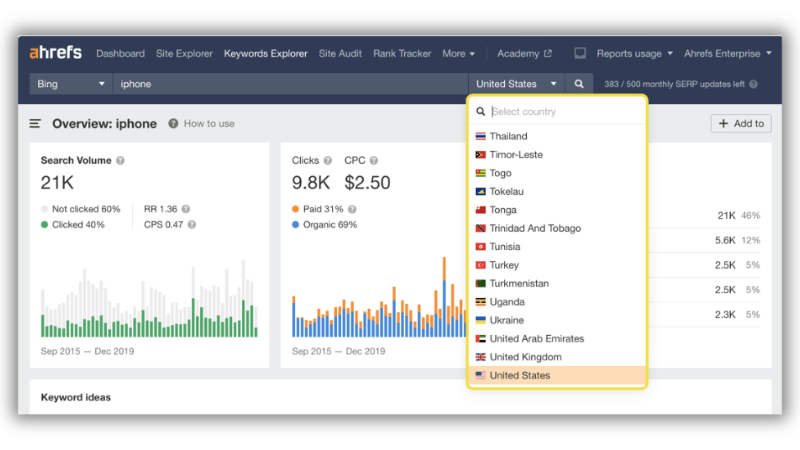The image size is (800, 450).
Task: Click the magnifier search button
Action: coord(579,84)
